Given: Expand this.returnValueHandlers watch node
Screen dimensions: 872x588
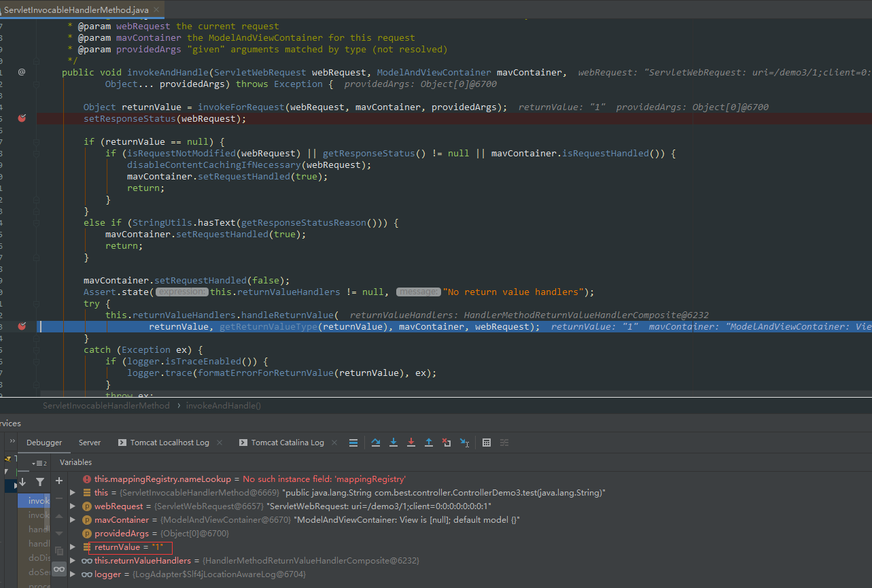Looking at the screenshot, I should point(73,561).
